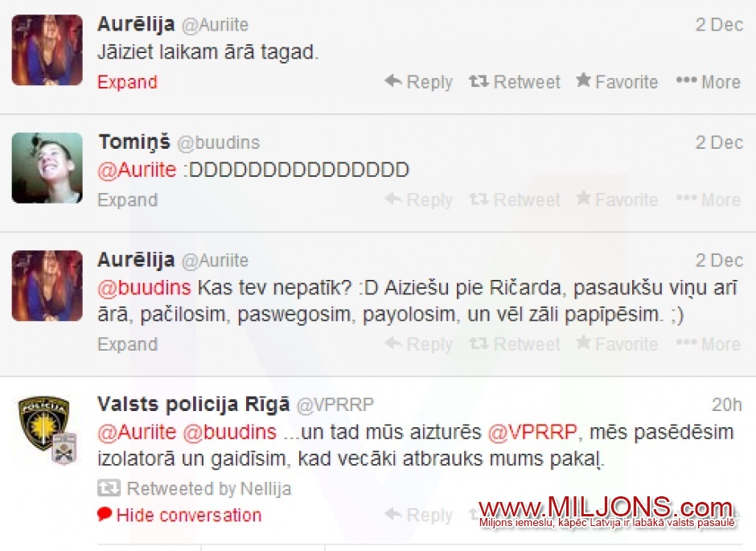
Task: Hide the police tweet conversation
Action: coord(179,515)
